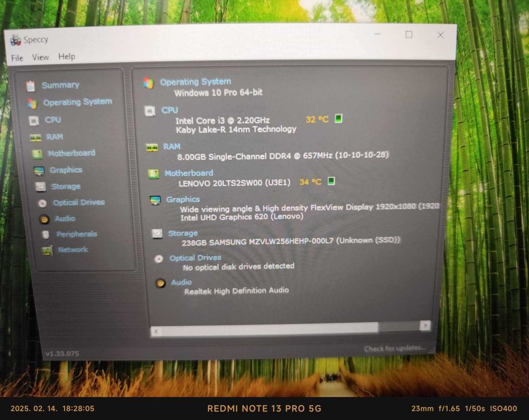
Task: Click the v1.33.075 version label
Action: click(x=62, y=353)
